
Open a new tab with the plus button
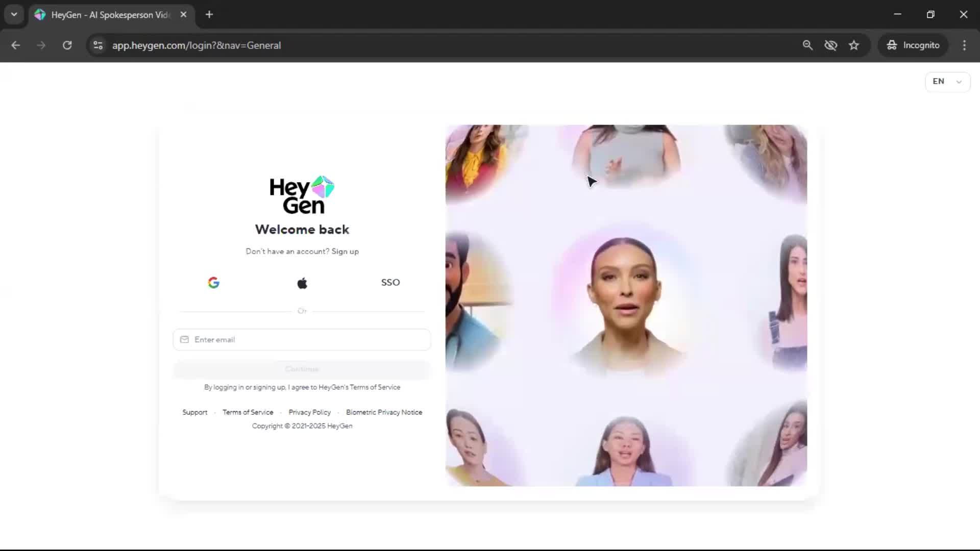(209, 14)
